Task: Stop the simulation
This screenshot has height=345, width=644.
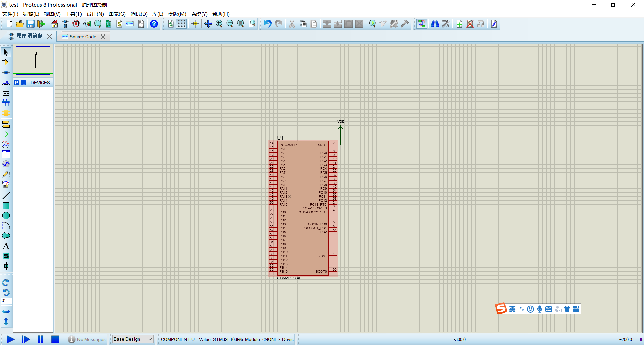Action: [55, 339]
